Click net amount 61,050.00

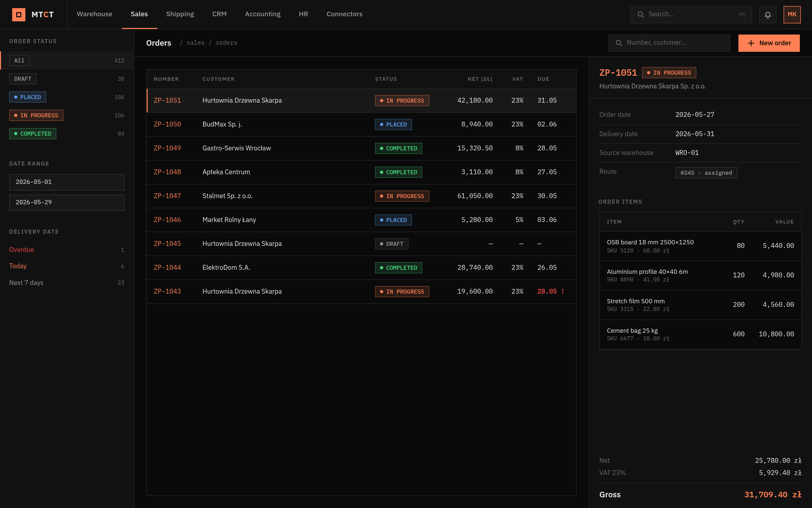pyautogui.click(x=475, y=196)
